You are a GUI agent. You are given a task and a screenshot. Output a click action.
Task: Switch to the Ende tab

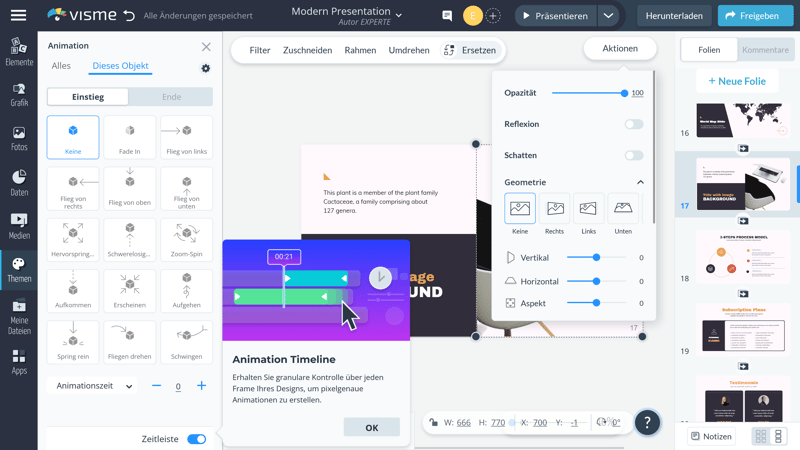[x=171, y=97]
